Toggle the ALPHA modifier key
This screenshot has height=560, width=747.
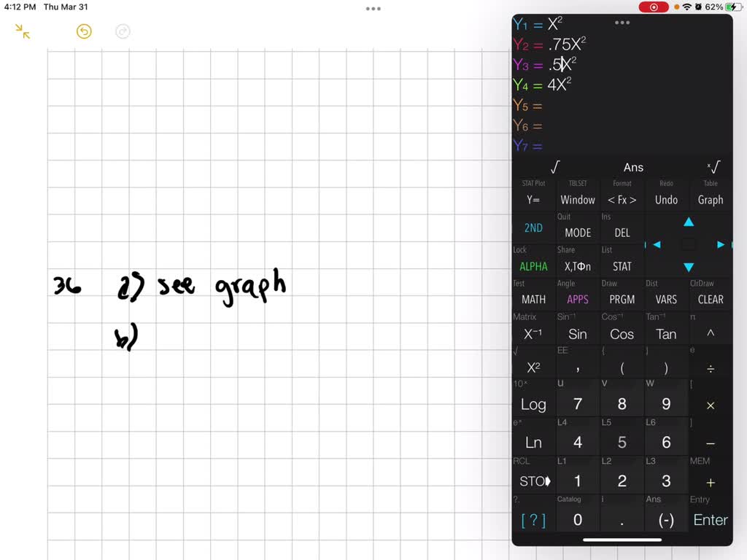[533, 266]
